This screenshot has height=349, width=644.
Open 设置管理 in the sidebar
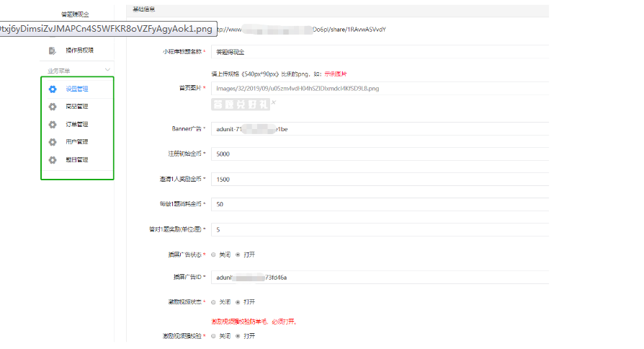point(77,89)
